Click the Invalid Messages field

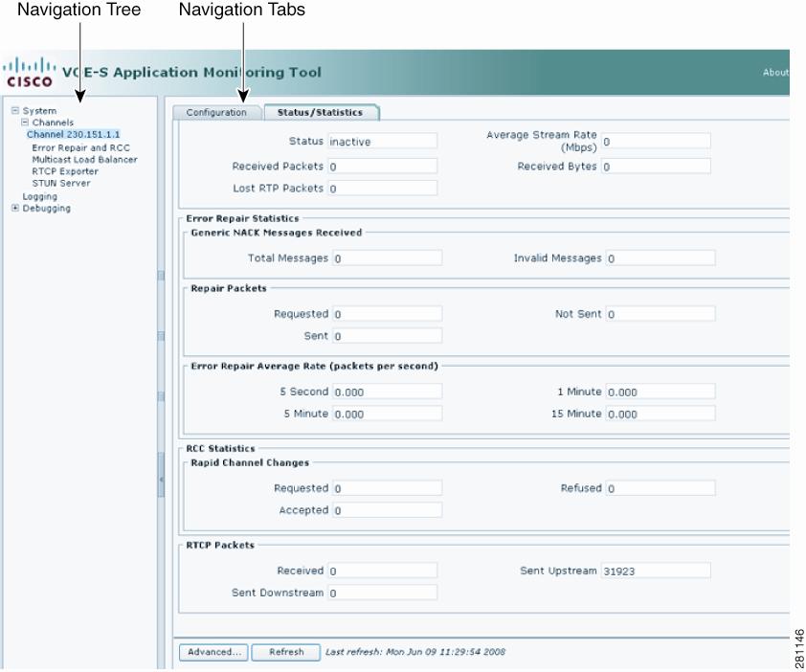(661, 258)
